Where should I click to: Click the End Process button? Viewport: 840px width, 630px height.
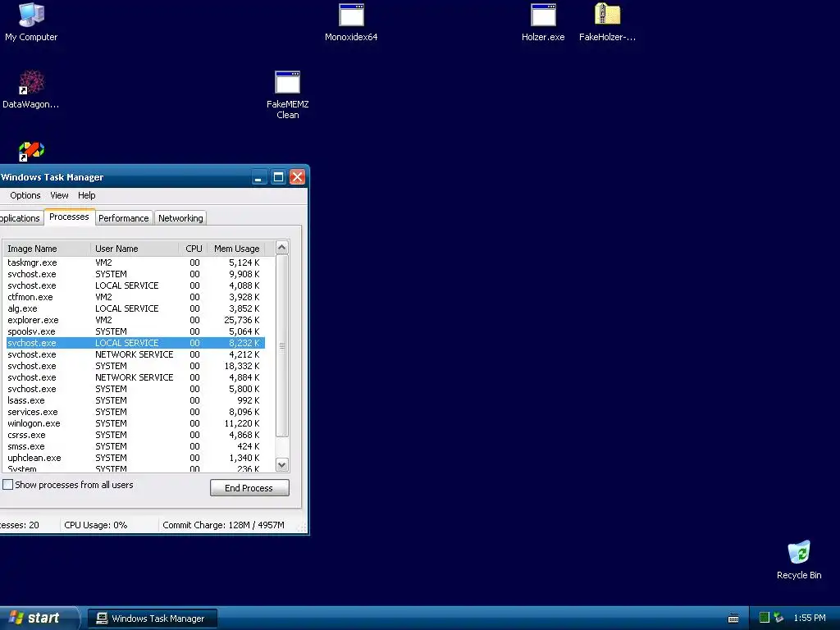point(249,487)
